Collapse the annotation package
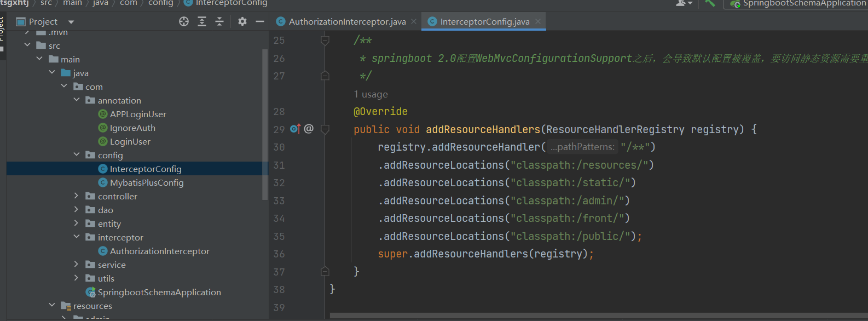The width and height of the screenshot is (868, 321). tap(76, 100)
